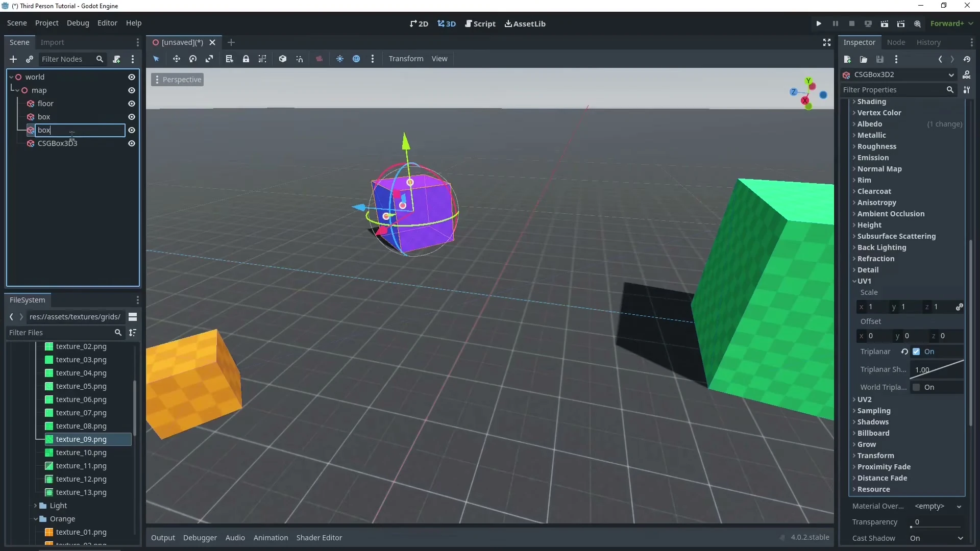980x551 pixels.
Task: Revert the Triplanar property to default
Action: [904, 352]
